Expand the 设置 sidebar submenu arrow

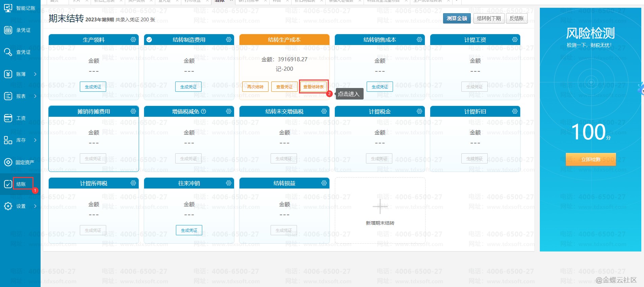coord(35,206)
